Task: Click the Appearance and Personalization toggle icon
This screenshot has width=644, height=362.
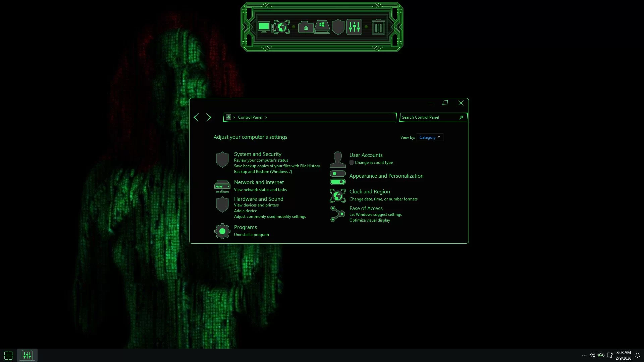Action: [x=337, y=178]
